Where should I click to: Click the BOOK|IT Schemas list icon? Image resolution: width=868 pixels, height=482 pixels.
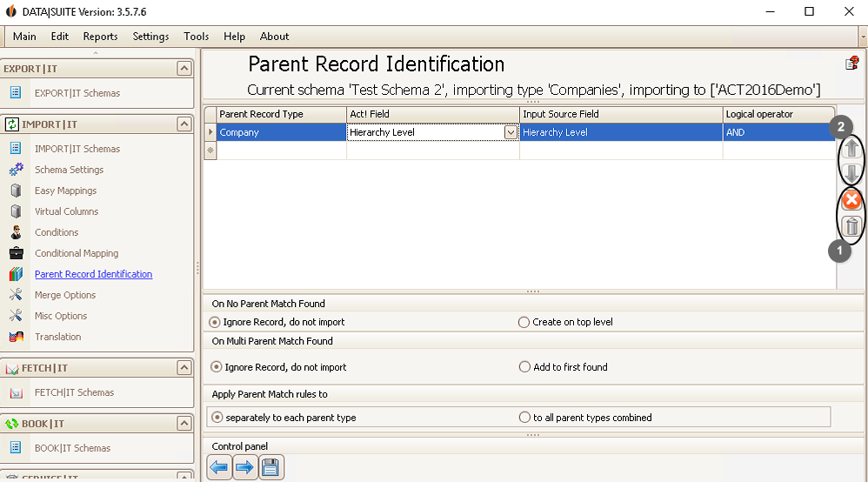pos(16,447)
